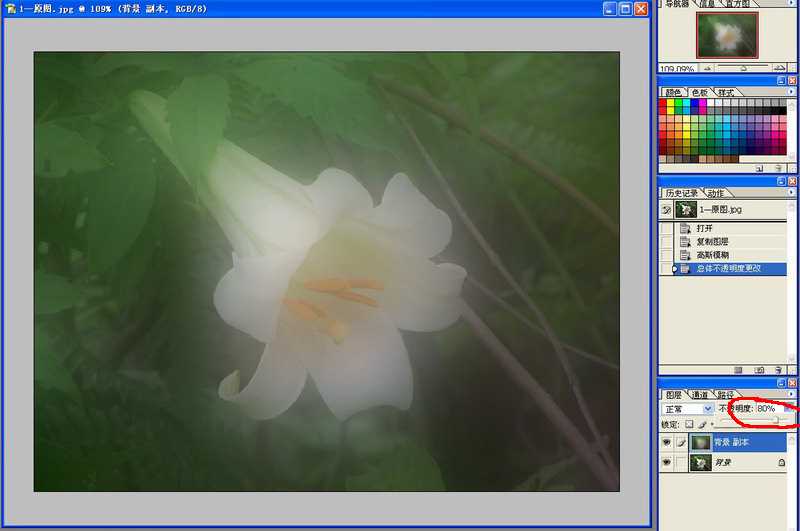The image size is (800, 531).
Task: Hide the 背景 副本 layer via eye icon
Action: tap(666, 442)
